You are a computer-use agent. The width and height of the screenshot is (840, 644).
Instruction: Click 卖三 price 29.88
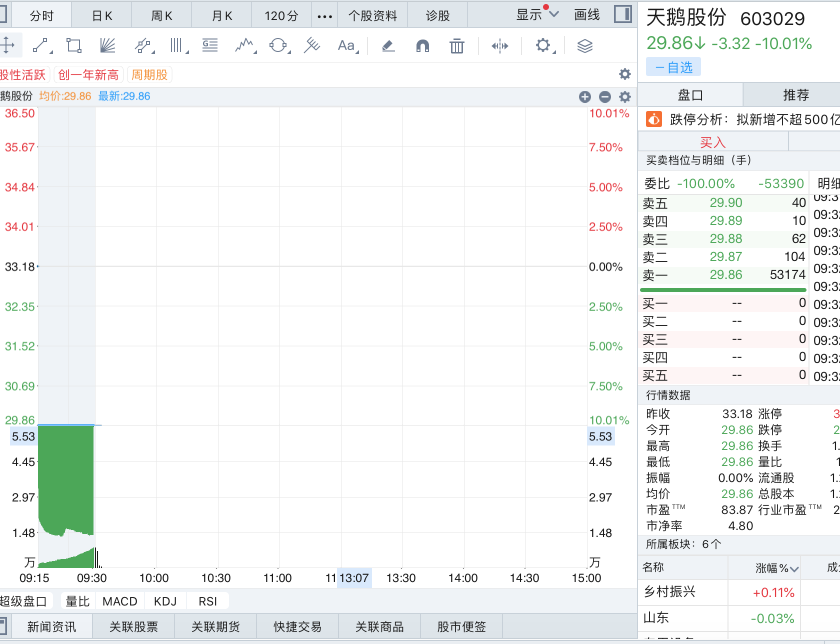click(726, 238)
